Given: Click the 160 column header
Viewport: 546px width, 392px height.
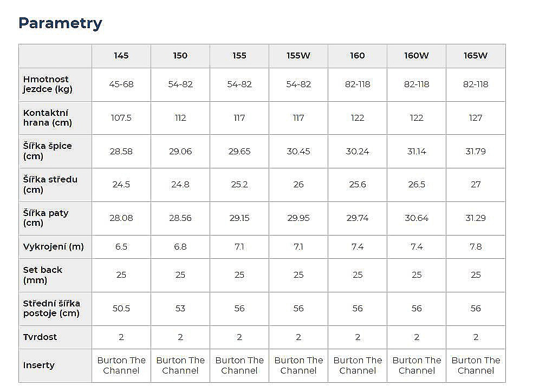Looking at the screenshot, I should click(x=357, y=56).
